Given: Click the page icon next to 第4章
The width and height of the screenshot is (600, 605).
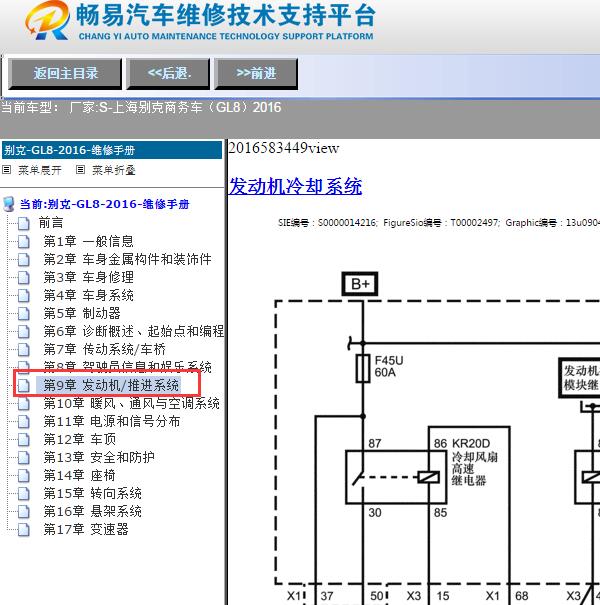Looking at the screenshot, I should (24, 296).
